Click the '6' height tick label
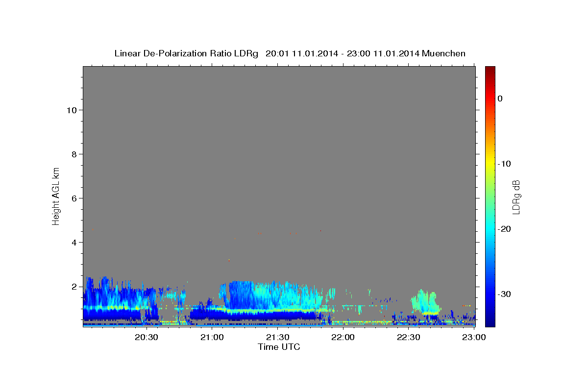 coord(73,198)
